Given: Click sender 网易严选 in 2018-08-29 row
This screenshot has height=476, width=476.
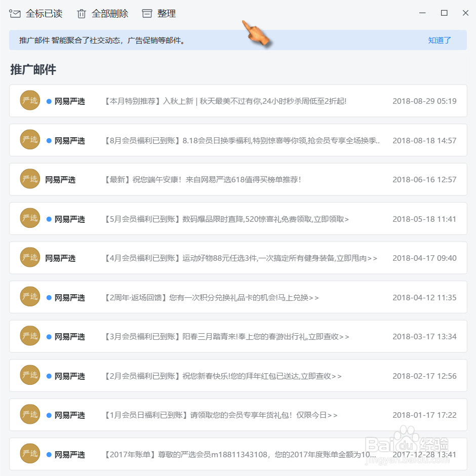Looking at the screenshot, I should pyautogui.click(x=69, y=101).
